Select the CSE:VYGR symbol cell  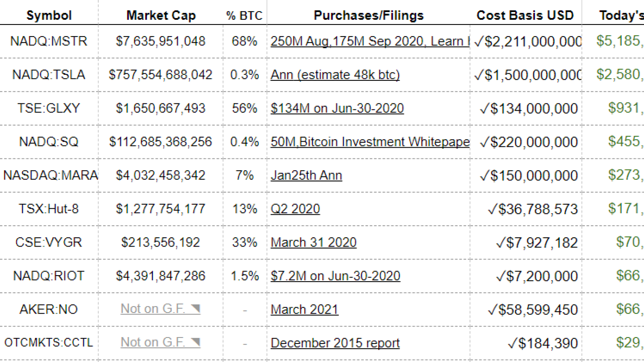pyautogui.click(x=49, y=242)
